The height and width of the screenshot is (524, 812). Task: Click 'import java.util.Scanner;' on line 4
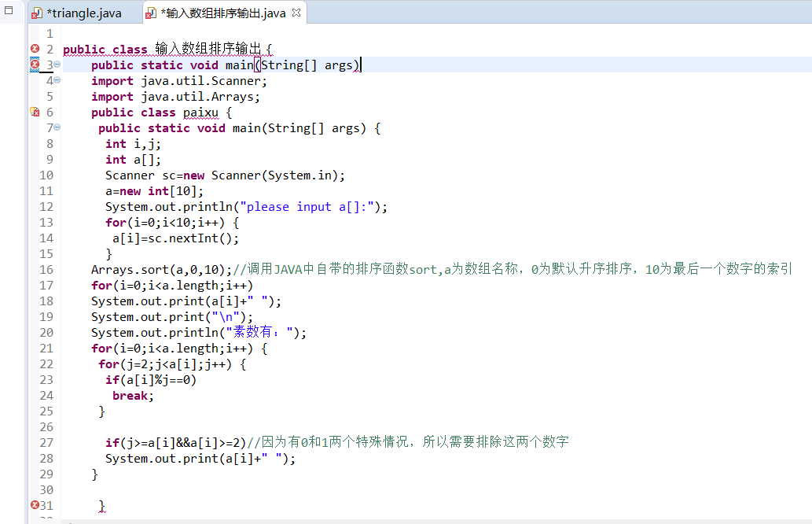[x=179, y=81]
